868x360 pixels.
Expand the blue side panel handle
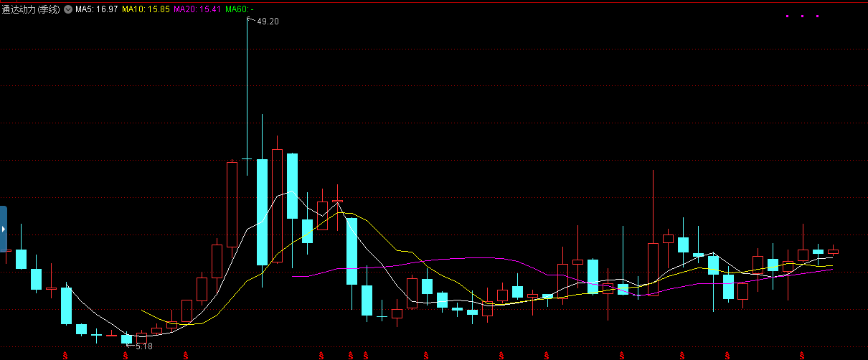(3, 229)
